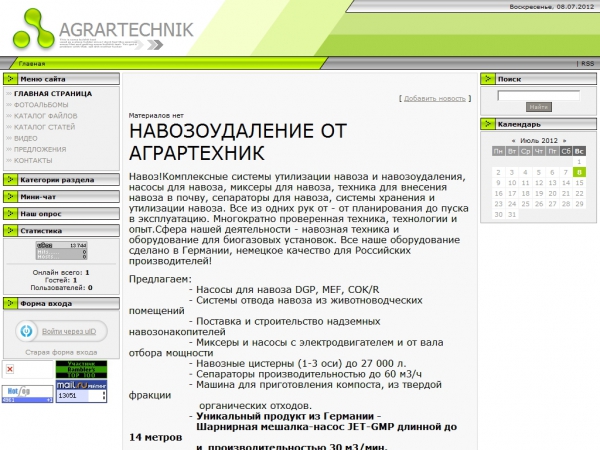Viewport: 600px width, 450px height.
Task: Click Июль 2012 calendar month title
Action: point(539,140)
